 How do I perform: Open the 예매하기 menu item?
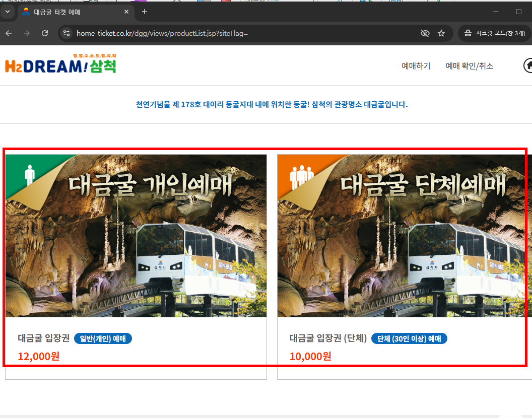coord(416,65)
